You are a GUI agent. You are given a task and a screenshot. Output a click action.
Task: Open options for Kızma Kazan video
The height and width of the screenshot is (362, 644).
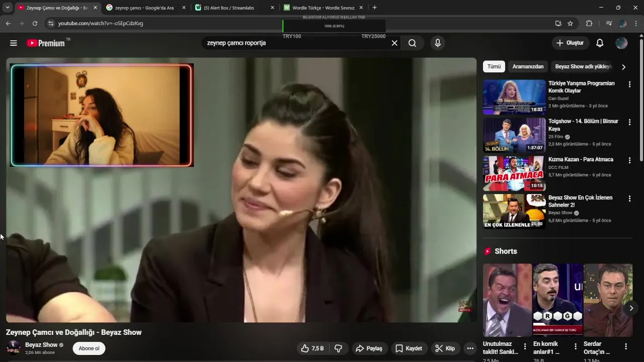629,160
